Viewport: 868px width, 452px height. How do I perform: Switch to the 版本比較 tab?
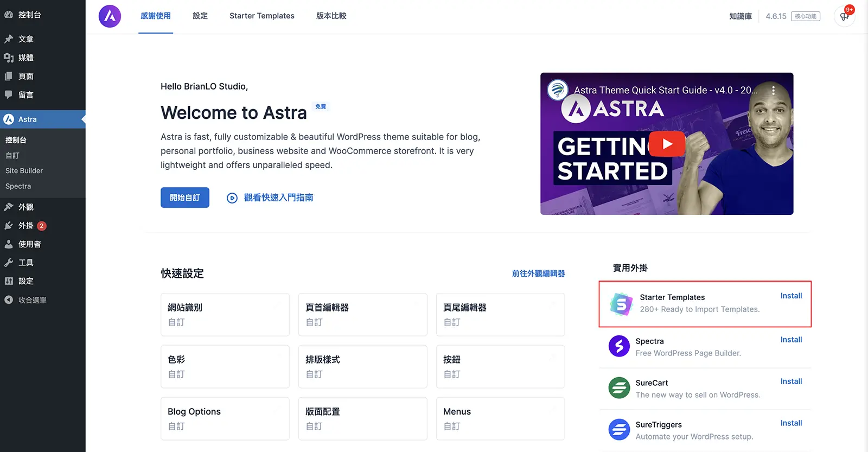[331, 16]
